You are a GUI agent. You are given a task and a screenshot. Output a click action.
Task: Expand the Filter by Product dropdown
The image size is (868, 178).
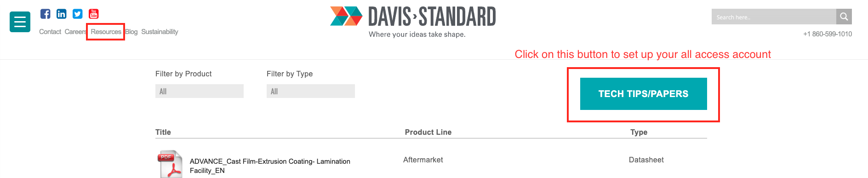[x=199, y=91]
